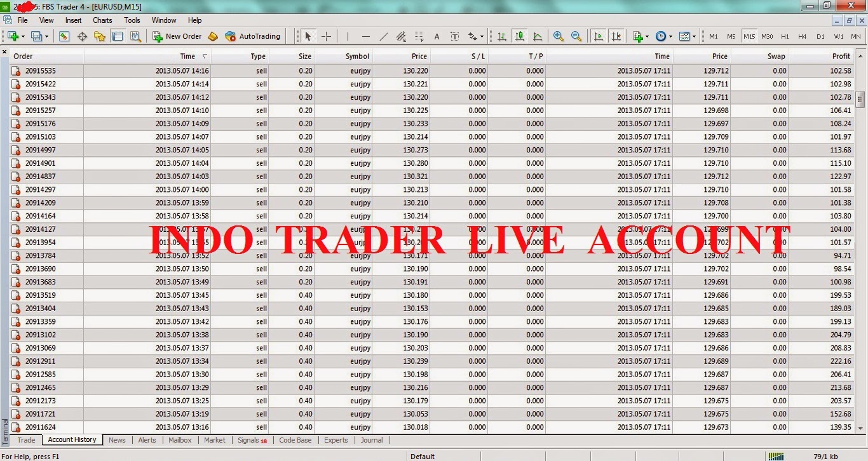Toggle Chart Shift

tap(616, 36)
